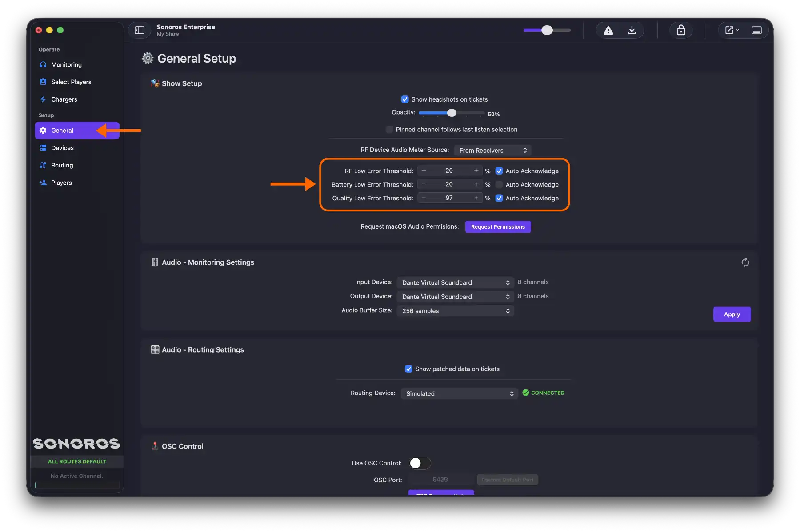The height and width of the screenshot is (532, 800).
Task: Click the Monitoring headphones icon
Action: pyautogui.click(x=43, y=64)
